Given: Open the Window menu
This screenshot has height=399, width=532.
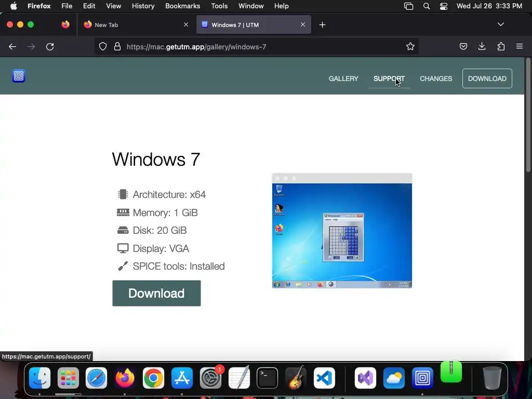Looking at the screenshot, I should tap(251, 6).
